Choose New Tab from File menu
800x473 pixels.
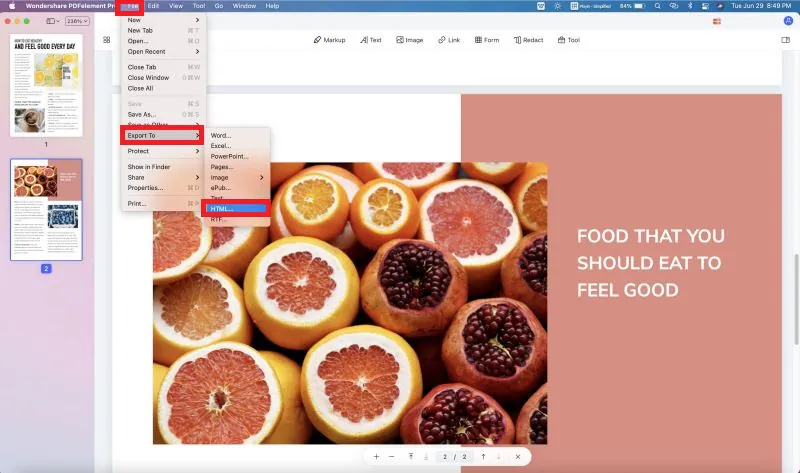(x=163, y=31)
